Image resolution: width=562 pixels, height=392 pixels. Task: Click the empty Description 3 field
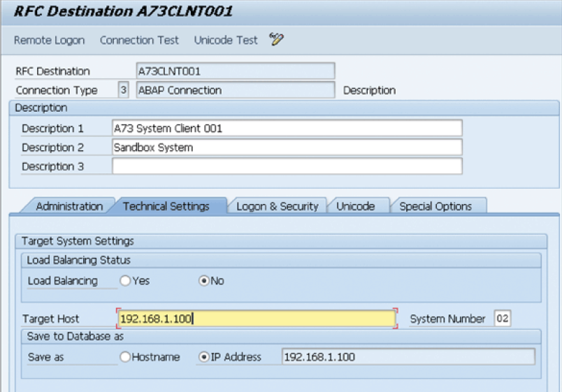pyautogui.click(x=287, y=166)
